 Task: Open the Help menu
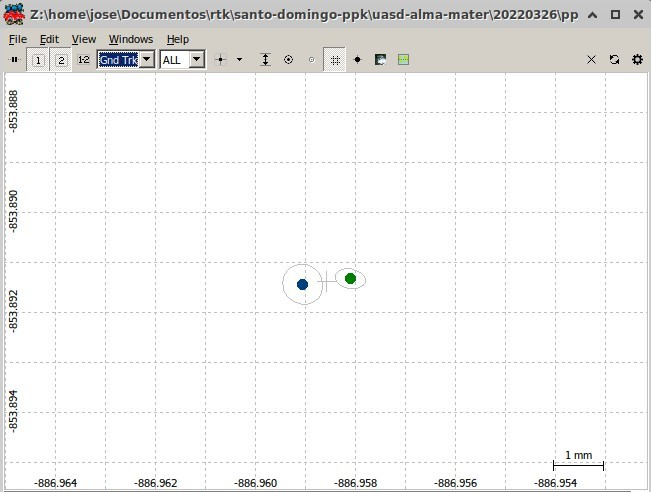click(178, 39)
